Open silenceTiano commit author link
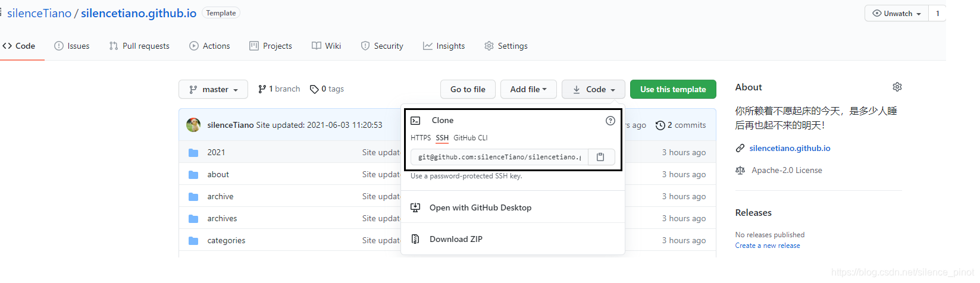This screenshot has height=283, width=980. tap(230, 125)
